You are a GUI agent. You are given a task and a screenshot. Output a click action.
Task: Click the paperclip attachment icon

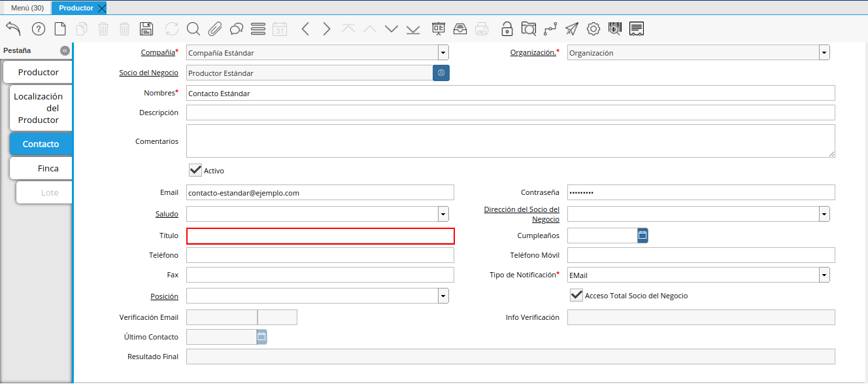pyautogui.click(x=215, y=29)
